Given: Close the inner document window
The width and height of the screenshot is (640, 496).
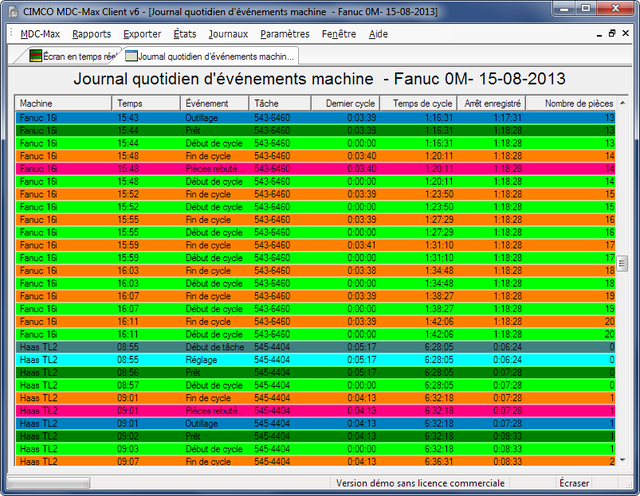Looking at the screenshot, I should pos(625,33).
